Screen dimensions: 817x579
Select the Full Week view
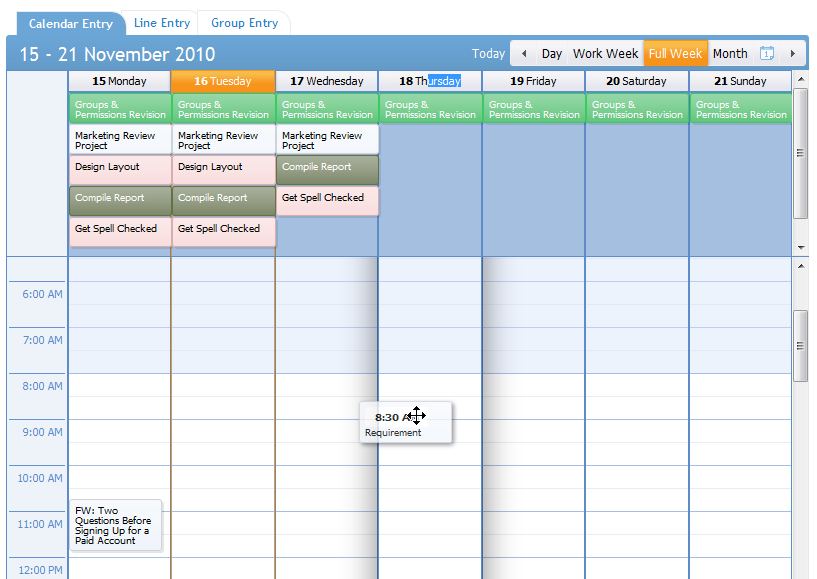coord(675,54)
